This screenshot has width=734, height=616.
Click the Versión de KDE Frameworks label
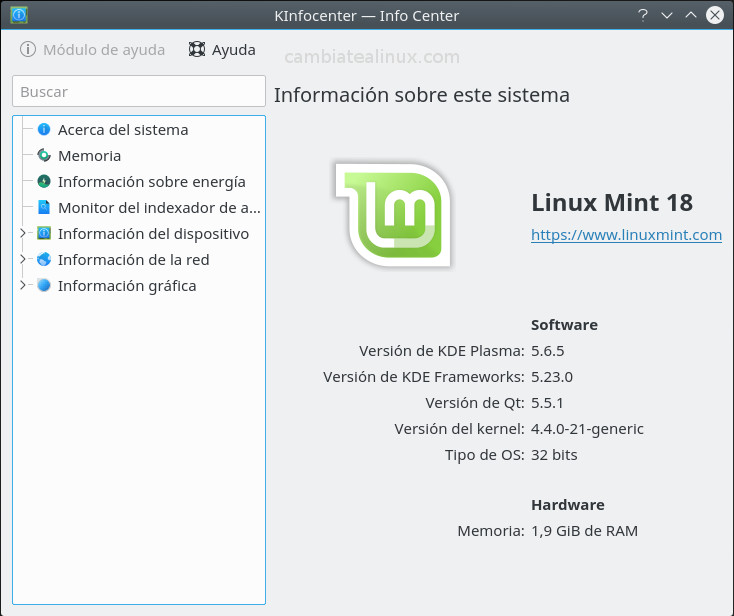424,377
